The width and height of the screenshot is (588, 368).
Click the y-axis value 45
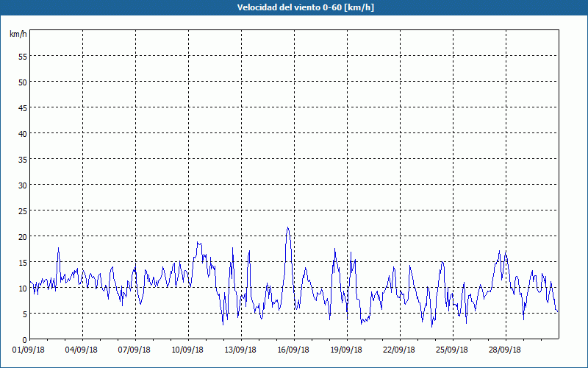(23, 107)
